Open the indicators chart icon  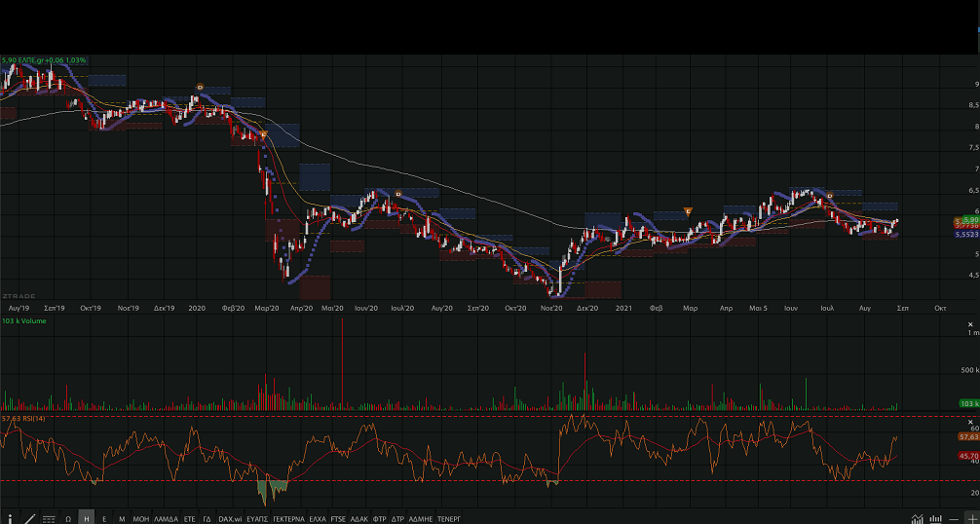point(918,519)
